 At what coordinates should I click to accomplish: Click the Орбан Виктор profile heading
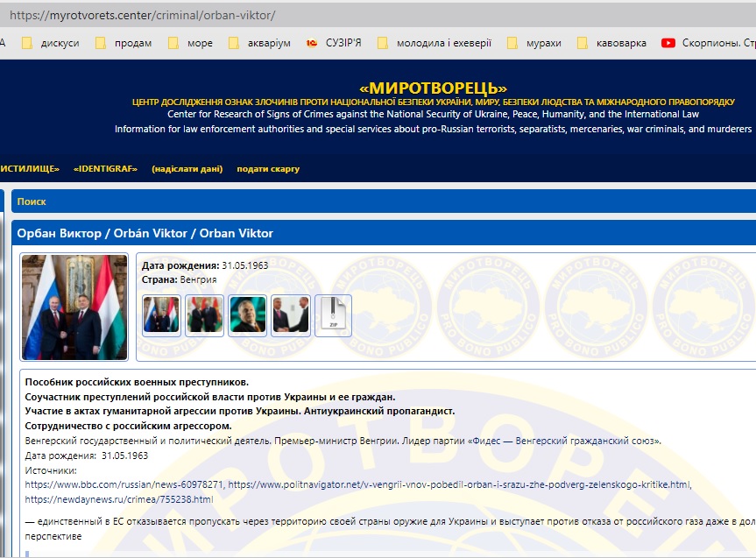point(145,233)
